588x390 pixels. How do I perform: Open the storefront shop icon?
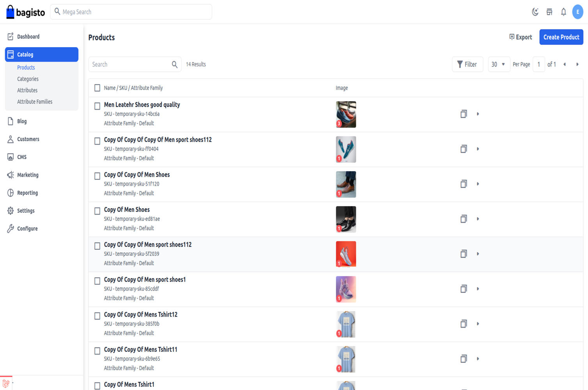[x=549, y=12]
